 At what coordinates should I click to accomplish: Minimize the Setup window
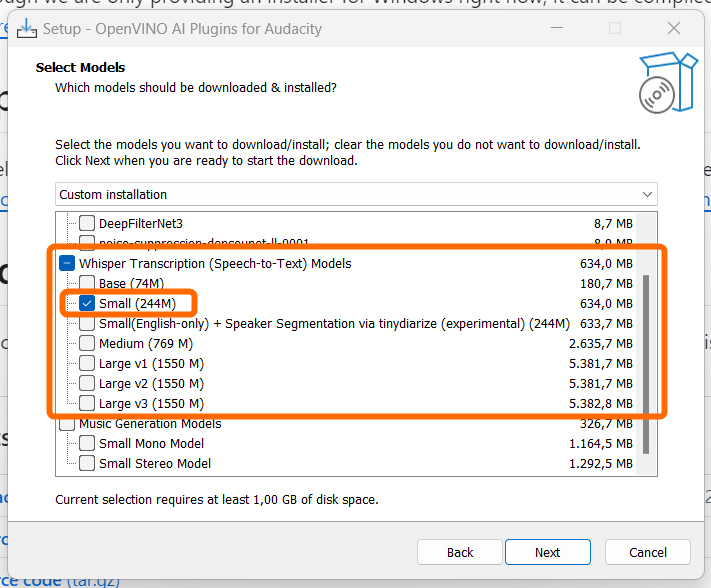[557, 29]
